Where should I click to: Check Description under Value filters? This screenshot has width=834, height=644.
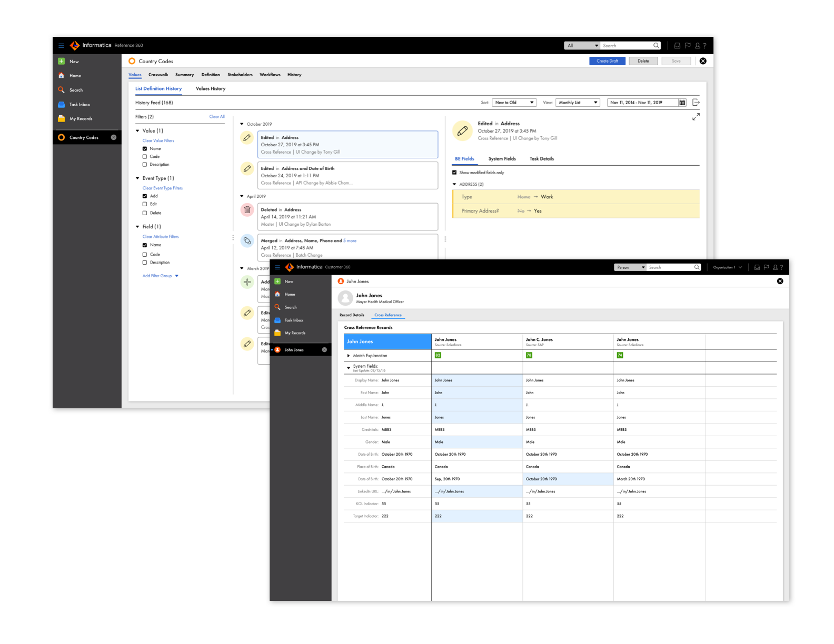(x=145, y=165)
